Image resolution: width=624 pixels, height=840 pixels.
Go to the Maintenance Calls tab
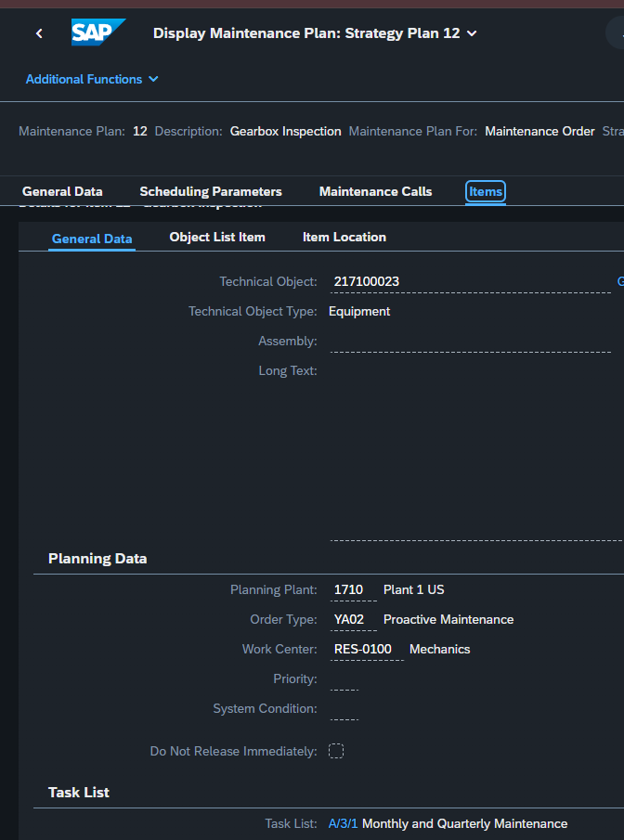click(375, 191)
